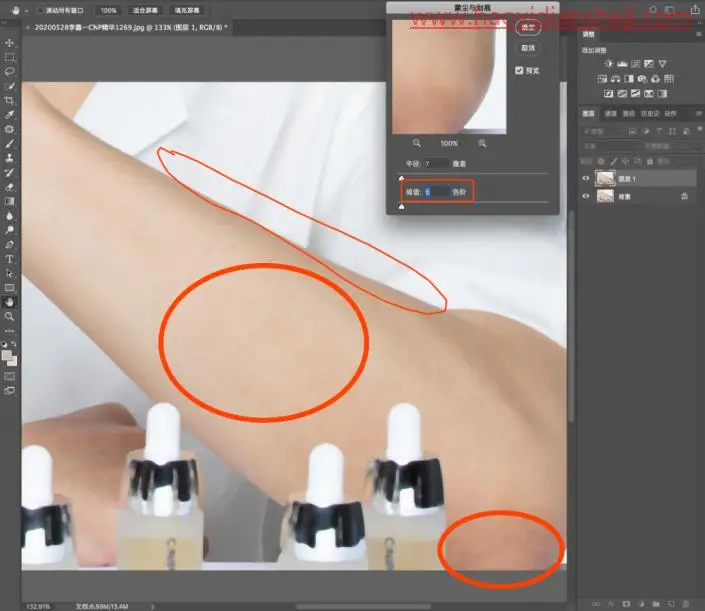Select the Rectangle shape tool

9,288
